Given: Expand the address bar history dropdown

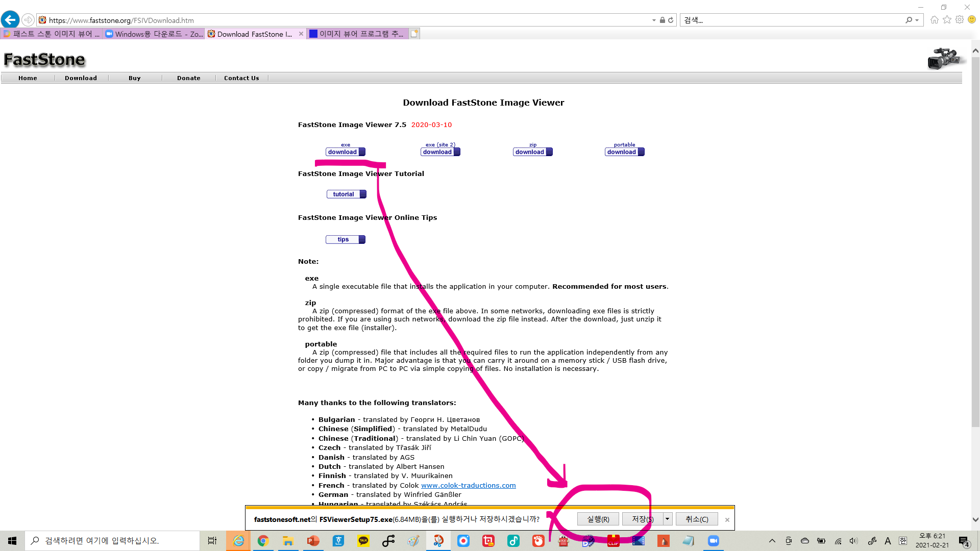Looking at the screenshot, I should (x=654, y=20).
